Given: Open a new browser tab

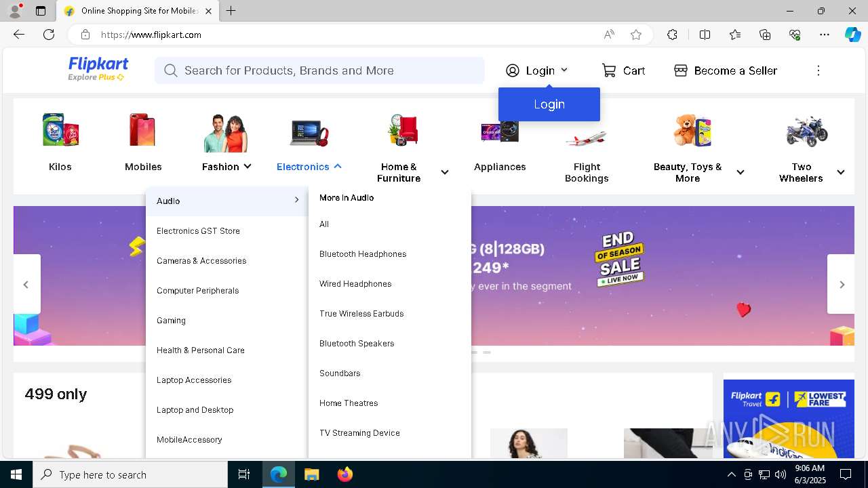Looking at the screenshot, I should click(x=231, y=11).
